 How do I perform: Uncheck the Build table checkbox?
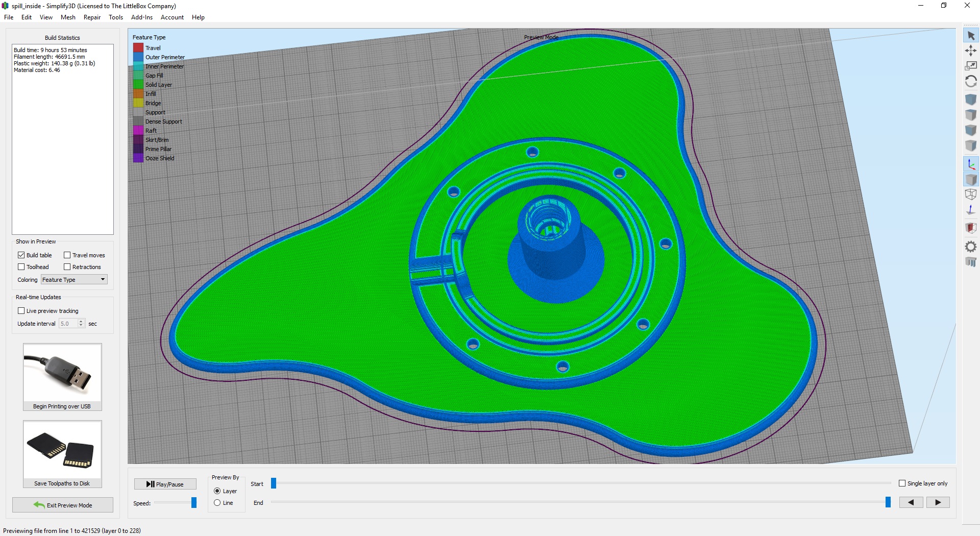coord(21,255)
